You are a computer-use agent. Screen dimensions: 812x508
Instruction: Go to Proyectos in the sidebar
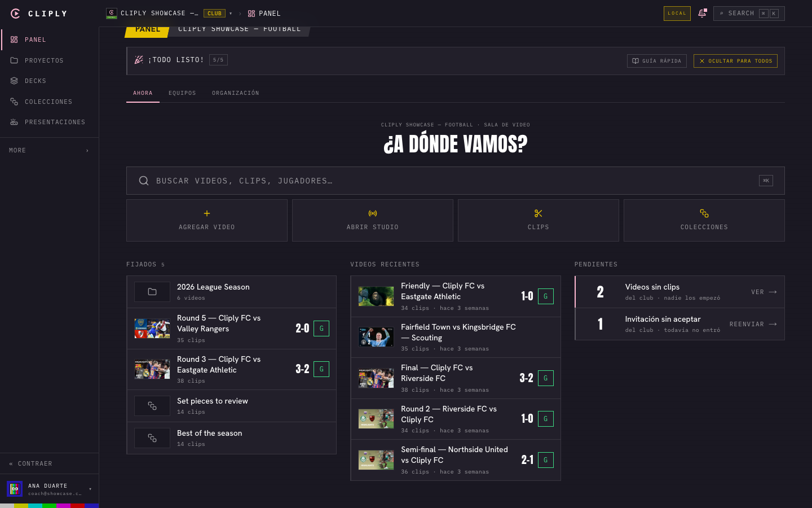click(x=50, y=60)
